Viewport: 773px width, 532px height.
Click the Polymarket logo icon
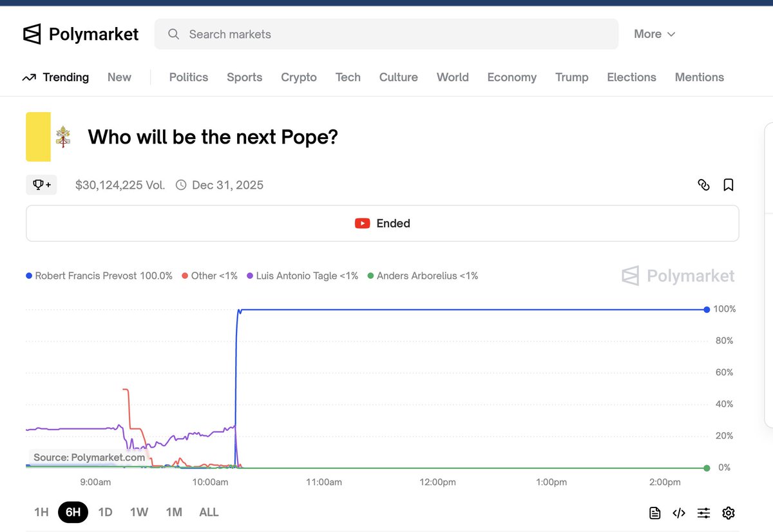coord(32,34)
